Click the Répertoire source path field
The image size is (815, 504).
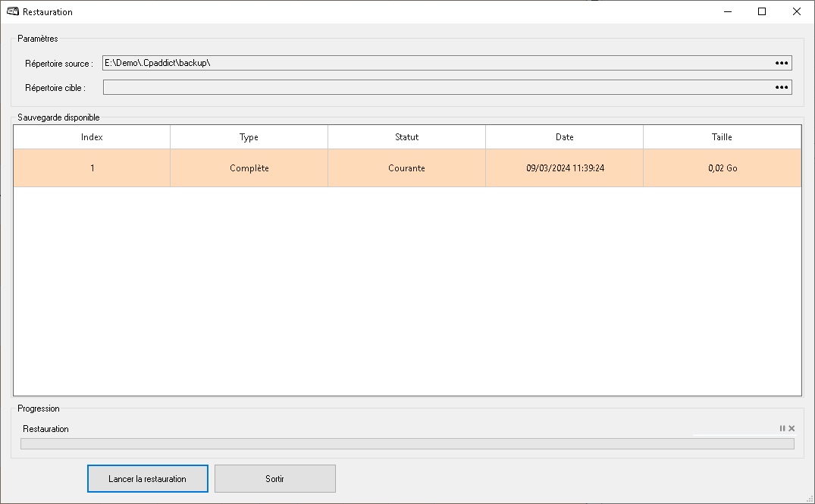(437, 63)
